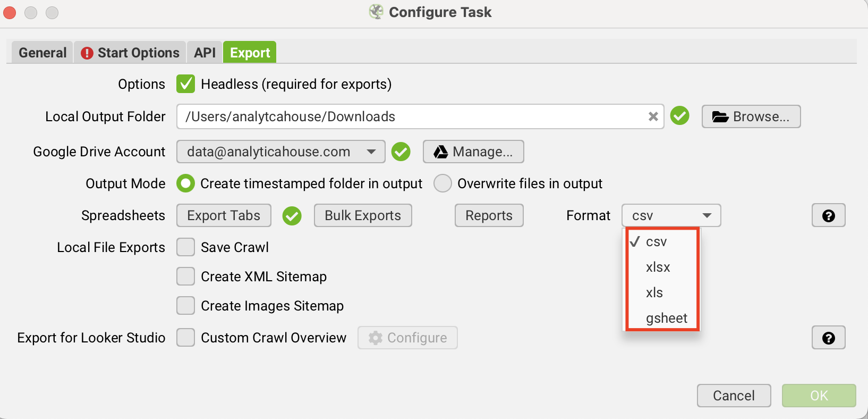This screenshot has height=419, width=868.
Task: Click green checkmark next to Export Tabs
Action: click(x=292, y=215)
